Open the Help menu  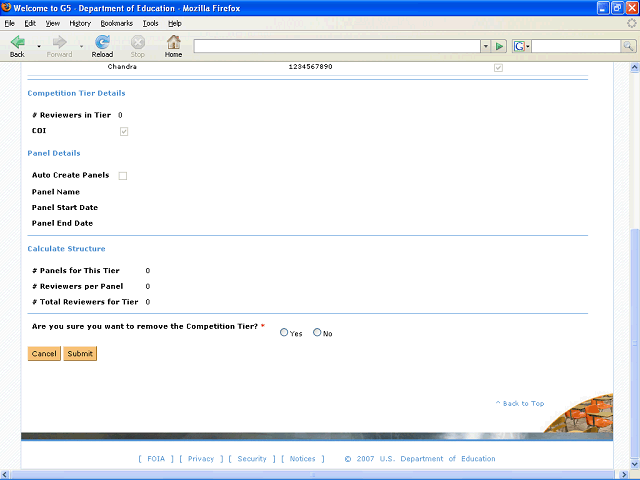pyautogui.click(x=175, y=23)
